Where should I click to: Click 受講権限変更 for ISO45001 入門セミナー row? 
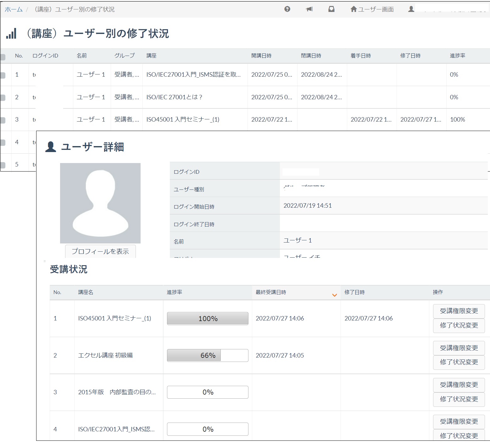pyautogui.click(x=459, y=311)
